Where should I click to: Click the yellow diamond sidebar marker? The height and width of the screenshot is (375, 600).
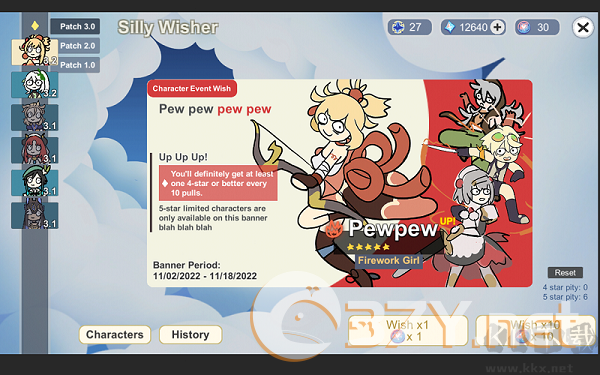click(35, 26)
